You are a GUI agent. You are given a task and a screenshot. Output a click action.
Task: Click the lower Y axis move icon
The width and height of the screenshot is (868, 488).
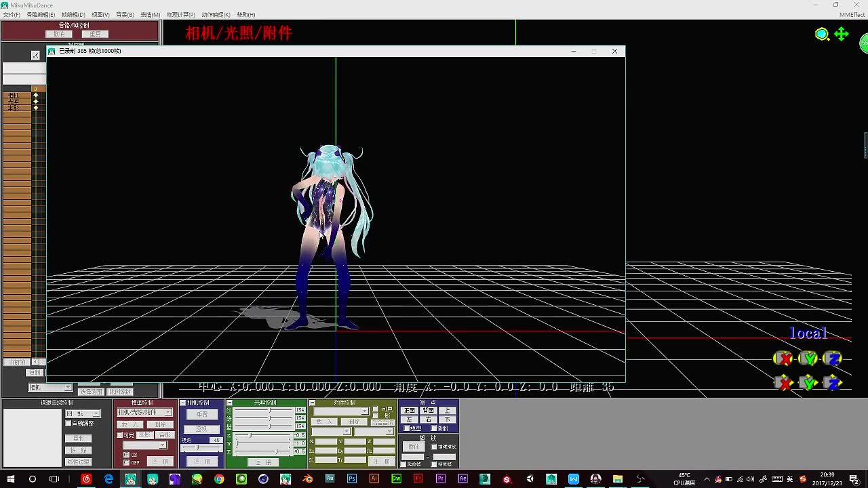coord(808,382)
